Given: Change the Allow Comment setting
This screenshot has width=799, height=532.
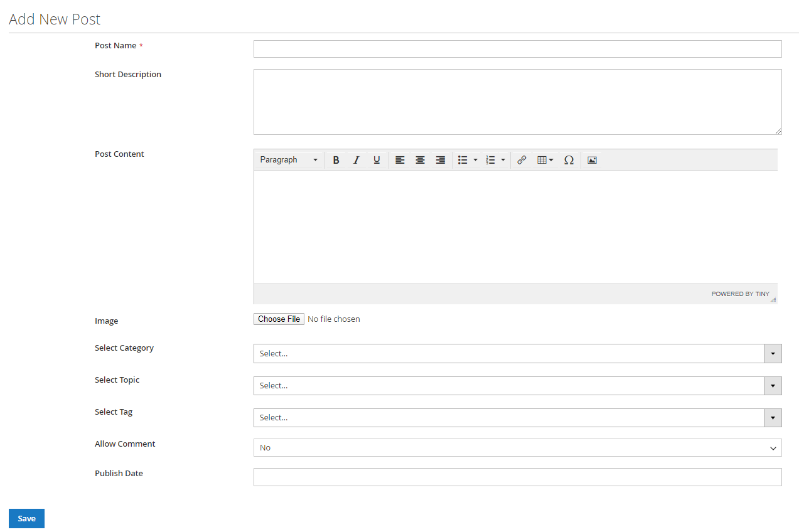Looking at the screenshot, I should 517,448.
